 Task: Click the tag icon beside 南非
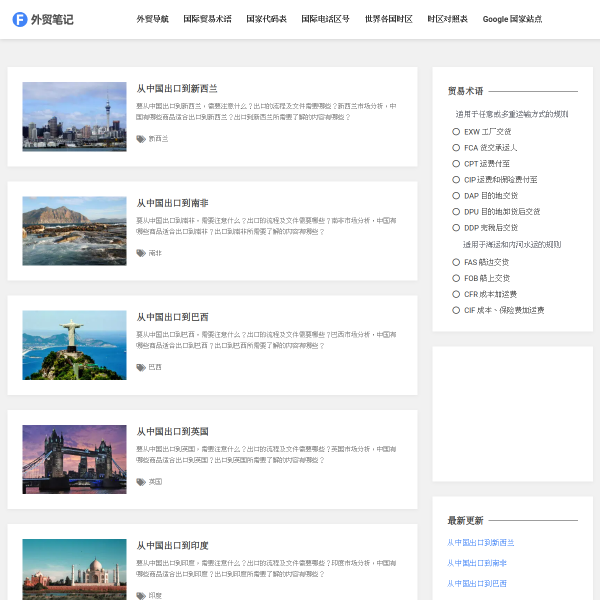[x=141, y=253]
